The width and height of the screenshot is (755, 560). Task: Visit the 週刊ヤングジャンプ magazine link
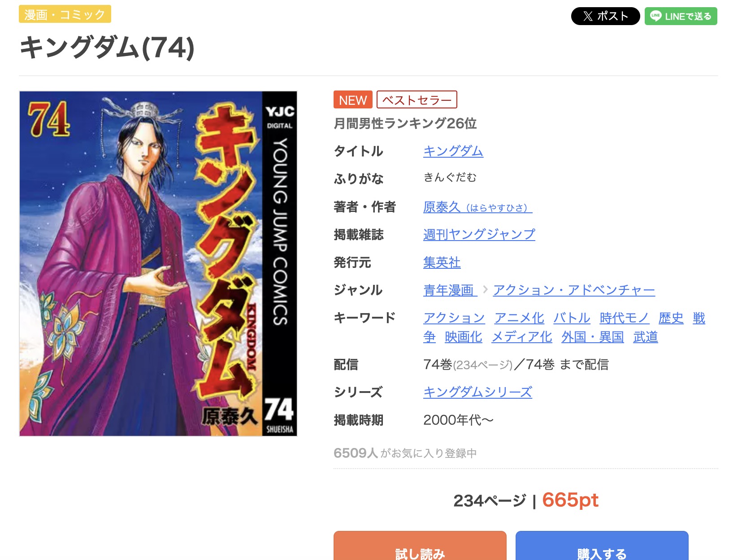(x=479, y=234)
